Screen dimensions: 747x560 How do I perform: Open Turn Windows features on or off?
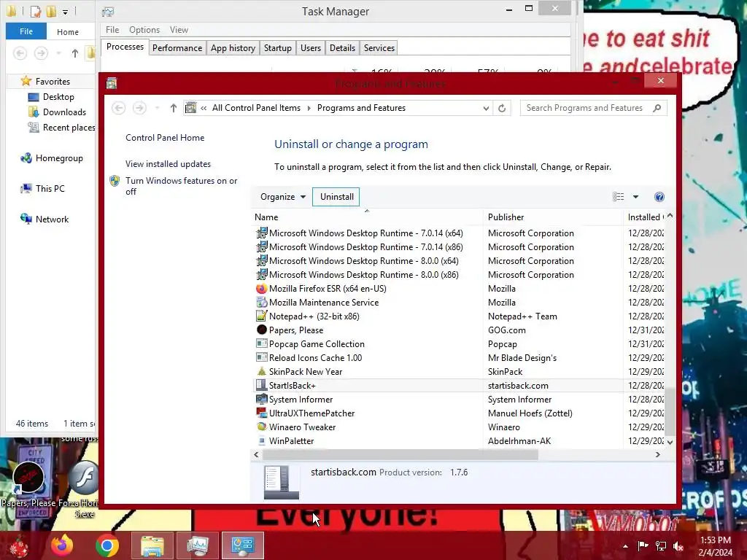tap(181, 186)
